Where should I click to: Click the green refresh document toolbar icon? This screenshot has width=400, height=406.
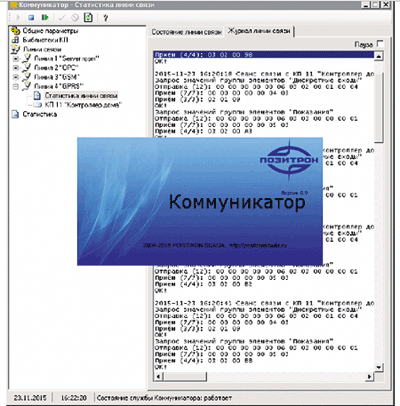coord(88,17)
